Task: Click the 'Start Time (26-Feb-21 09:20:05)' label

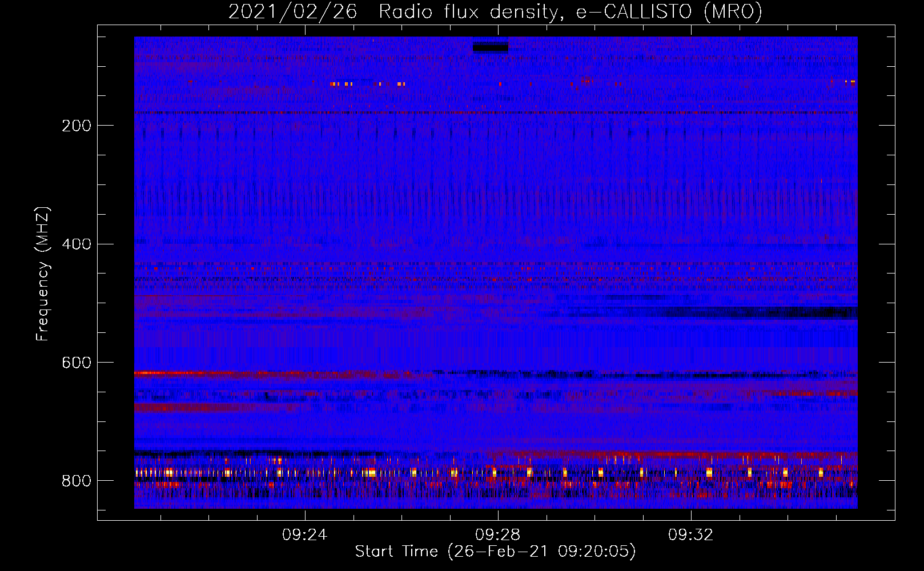Action: [495, 552]
